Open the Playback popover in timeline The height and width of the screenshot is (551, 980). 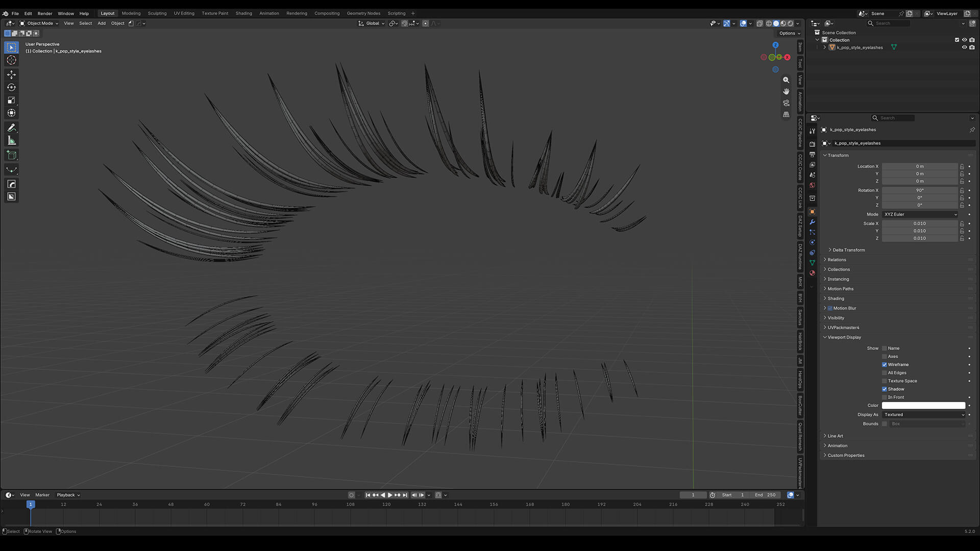click(x=68, y=495)
